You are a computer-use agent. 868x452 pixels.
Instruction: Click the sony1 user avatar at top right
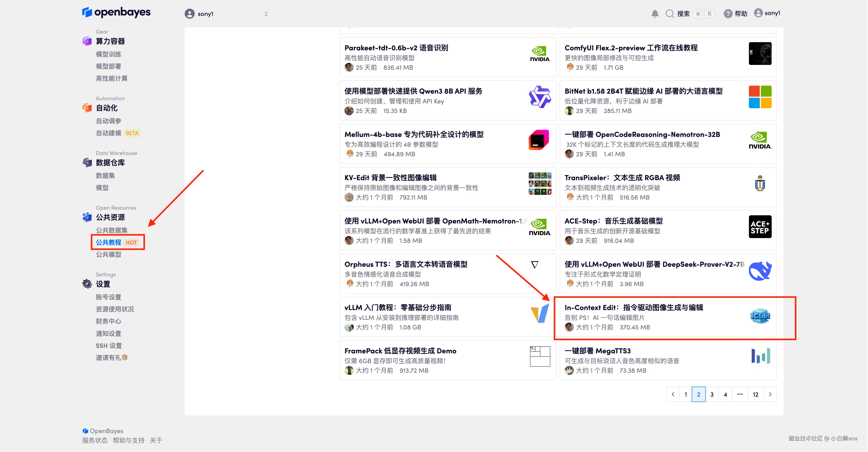pyautogui.click(x=758, y=13)
